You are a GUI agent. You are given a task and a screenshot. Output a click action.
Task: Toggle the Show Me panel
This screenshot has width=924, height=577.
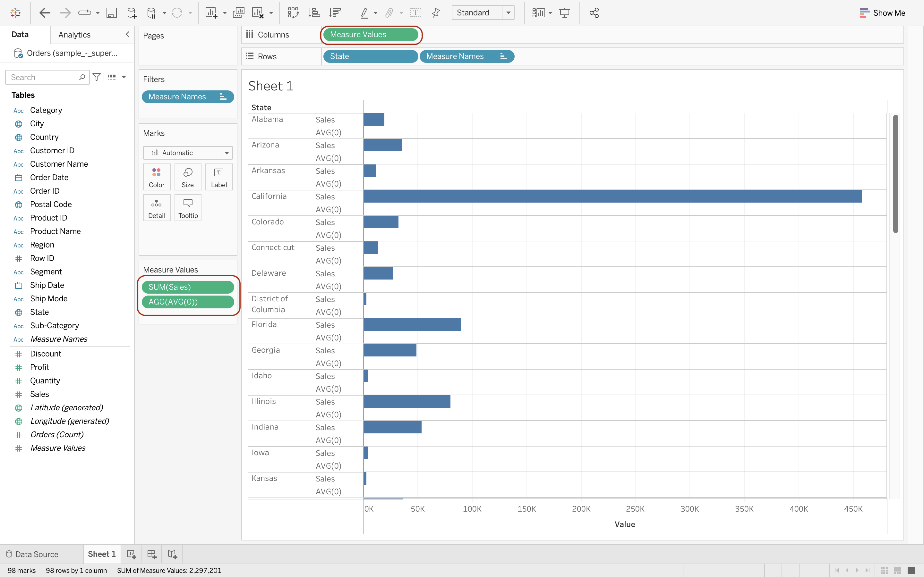(x=882, y=13)
